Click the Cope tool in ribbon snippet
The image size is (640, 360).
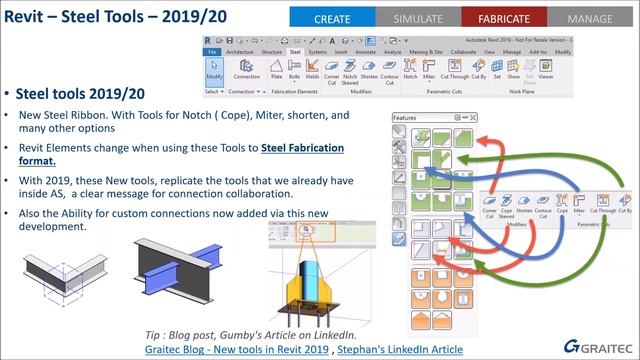click(x=562, y=204)
